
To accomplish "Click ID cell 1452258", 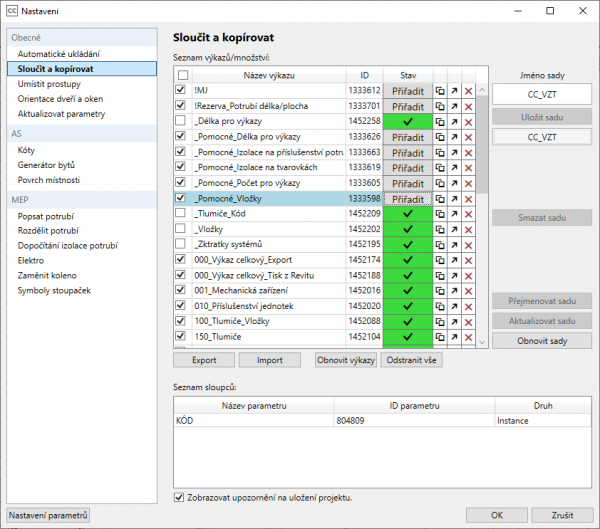I will point(364,121).
